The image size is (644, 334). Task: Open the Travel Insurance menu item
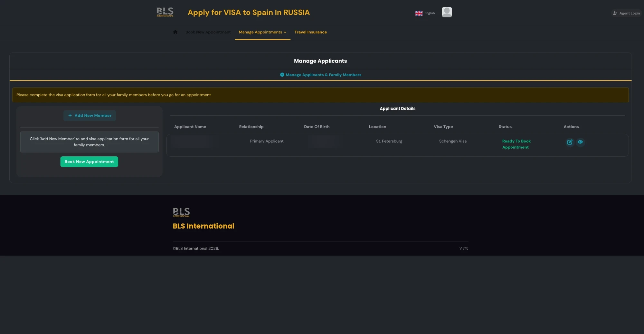coord(310,32)
